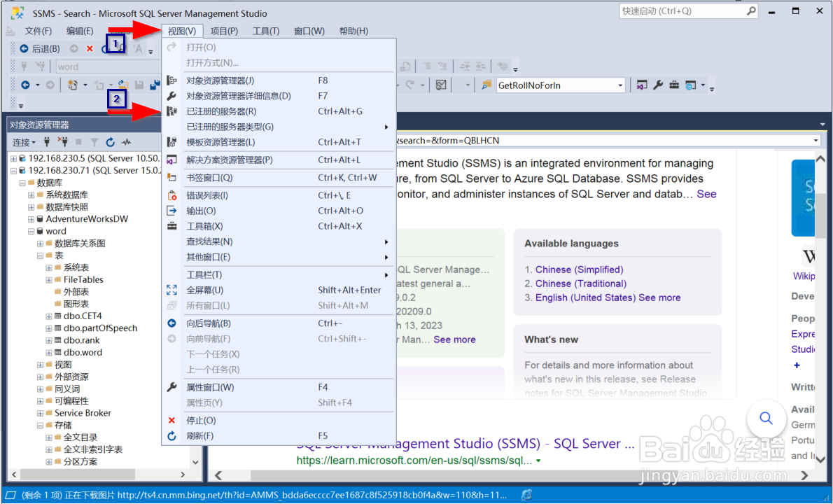Click the Find in Files folder search icon
Image resolution: width=833 pixels, height=504 pixels.
(486, 85)
